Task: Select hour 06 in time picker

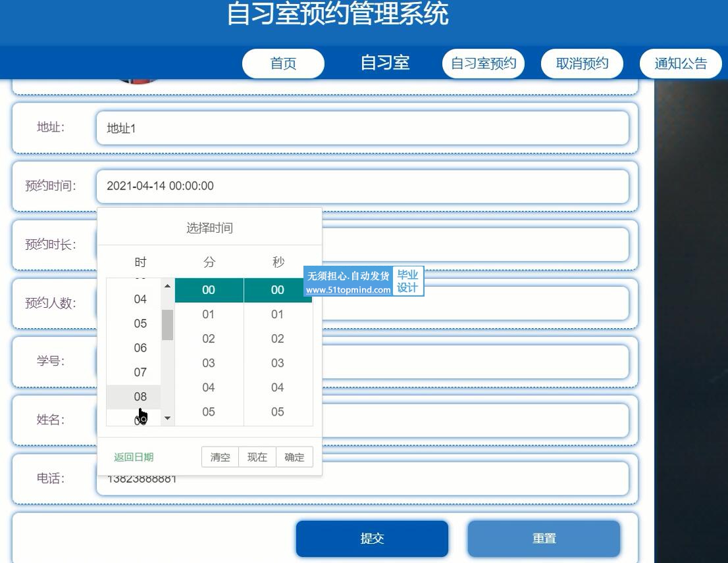Action: click(x=134, y=348)
